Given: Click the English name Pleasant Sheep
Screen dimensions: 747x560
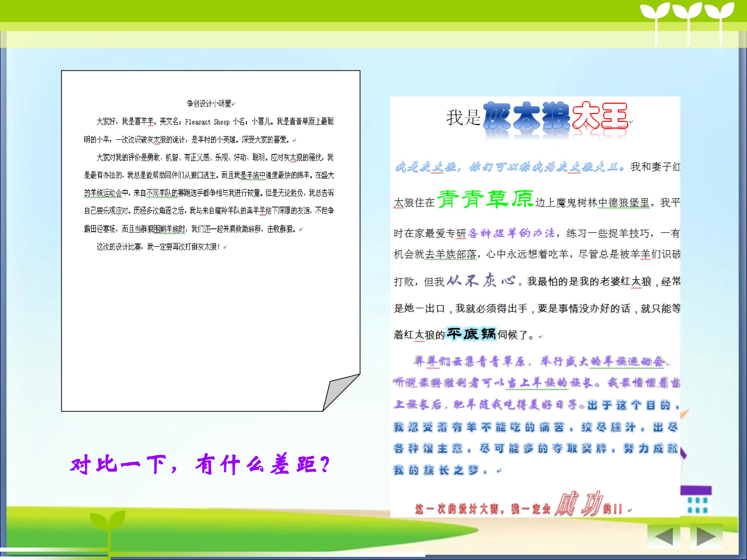Looking at the screenshot, I should 207,122.
